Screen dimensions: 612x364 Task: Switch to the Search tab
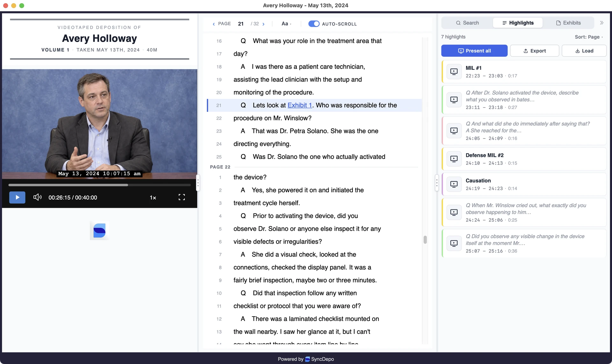[467, 23]
